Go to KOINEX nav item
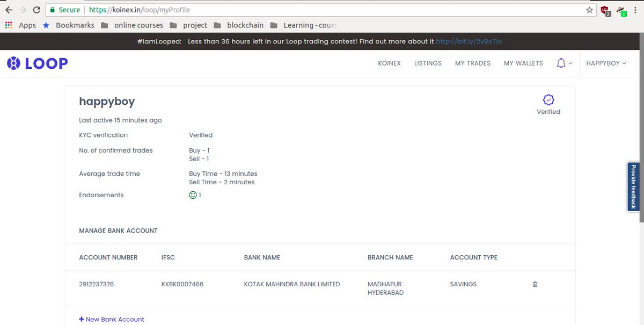Screen dimensions: 644x325 (x=389, y=63)
